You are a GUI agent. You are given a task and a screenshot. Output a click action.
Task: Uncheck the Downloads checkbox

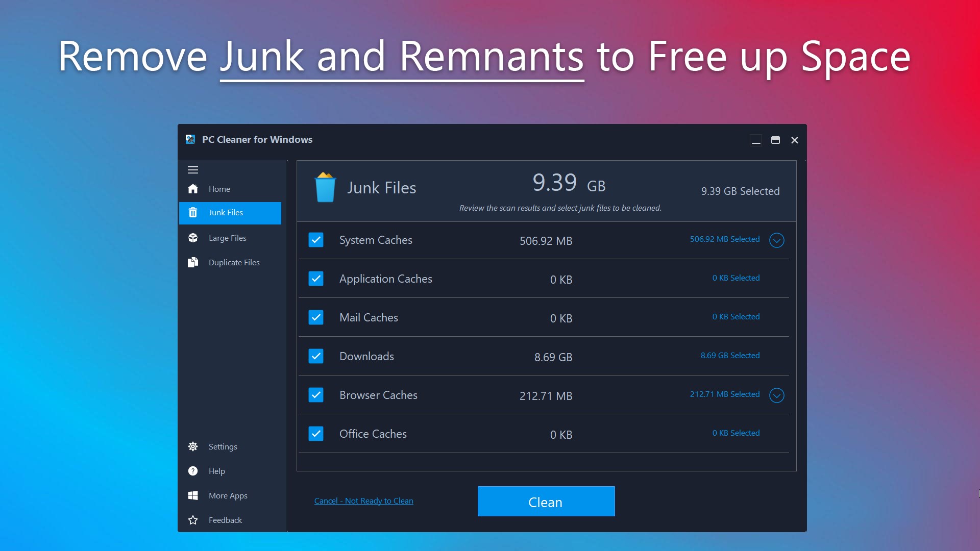[316, 356]
